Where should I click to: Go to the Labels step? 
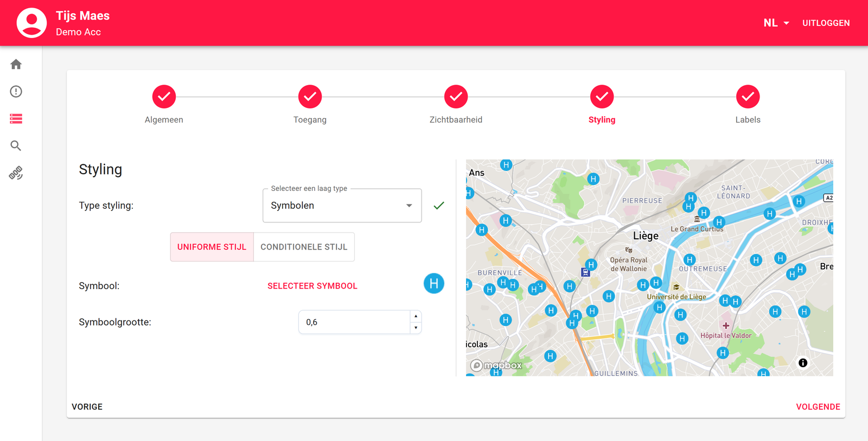pos(748,97)
